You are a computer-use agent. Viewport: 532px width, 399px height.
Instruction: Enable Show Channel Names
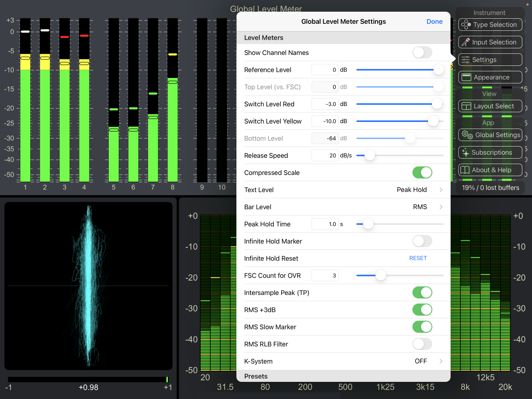422,53
